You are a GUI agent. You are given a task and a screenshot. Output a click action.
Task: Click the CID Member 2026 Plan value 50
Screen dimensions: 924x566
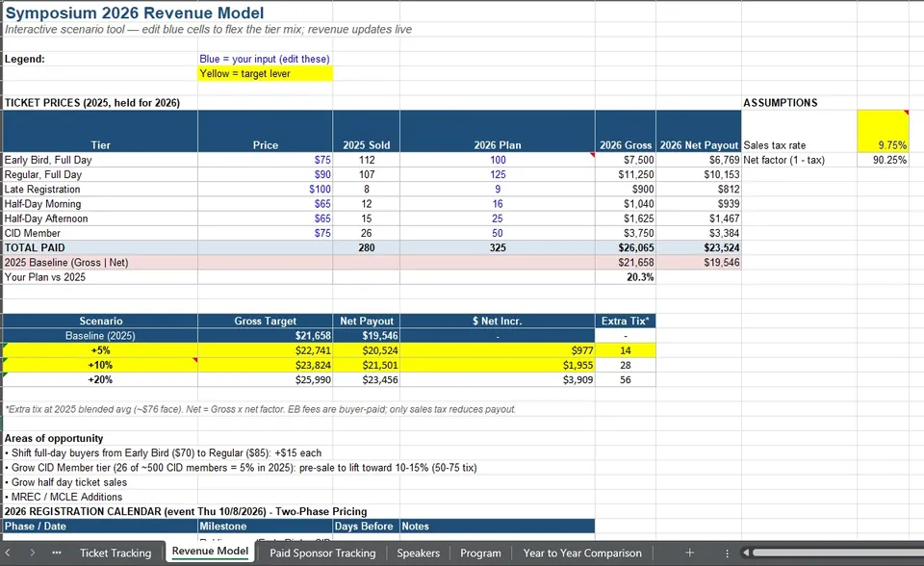[x=498, y=233]
